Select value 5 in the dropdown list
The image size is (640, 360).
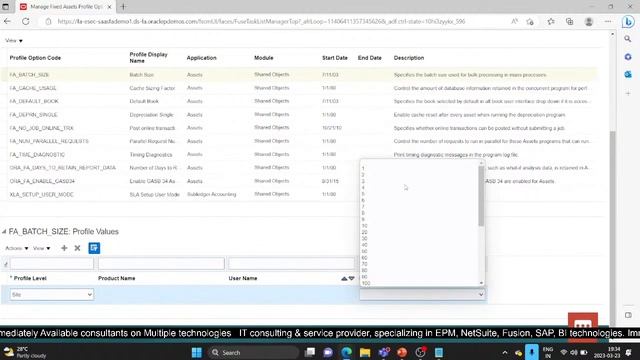coord(363,194)
